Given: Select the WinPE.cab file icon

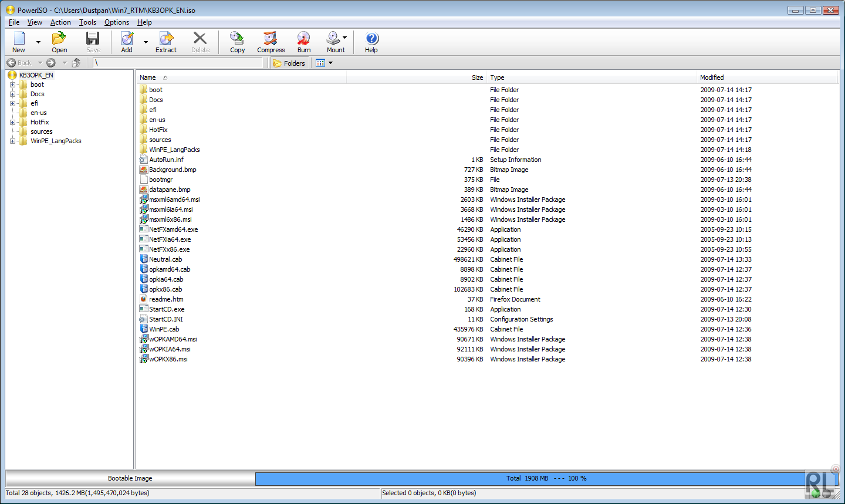Looking at the screenshot, I should [x=144, y=329].
